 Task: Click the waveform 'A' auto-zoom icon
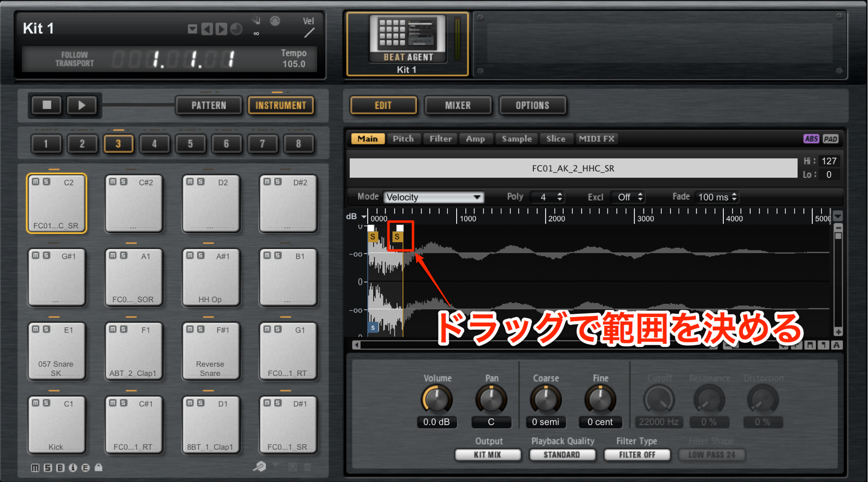click(x=837, y=345)
